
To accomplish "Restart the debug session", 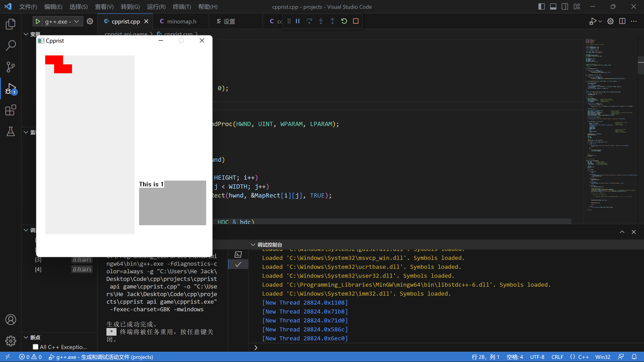I will click(344, 21).
